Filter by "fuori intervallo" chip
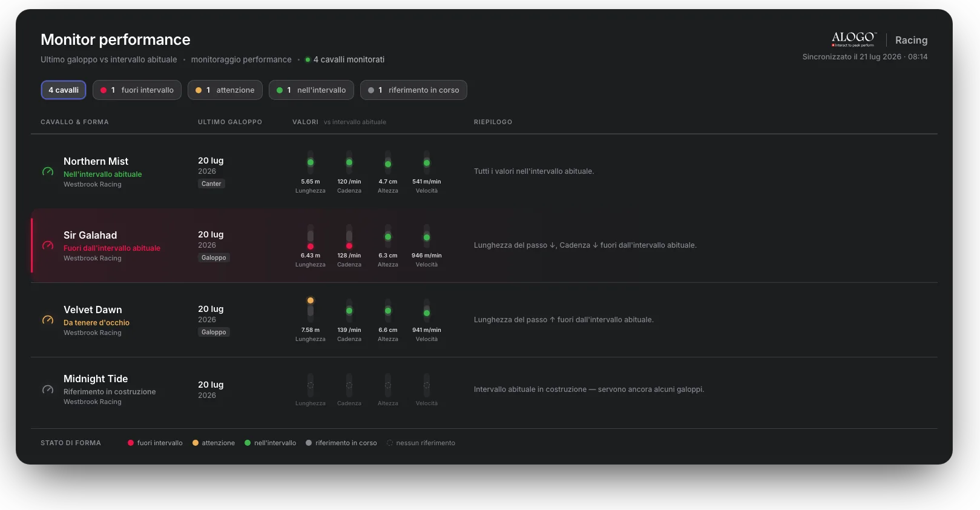The height and width of the screenshot is (510, 980). pyautogui.click(x=137, y=90)
